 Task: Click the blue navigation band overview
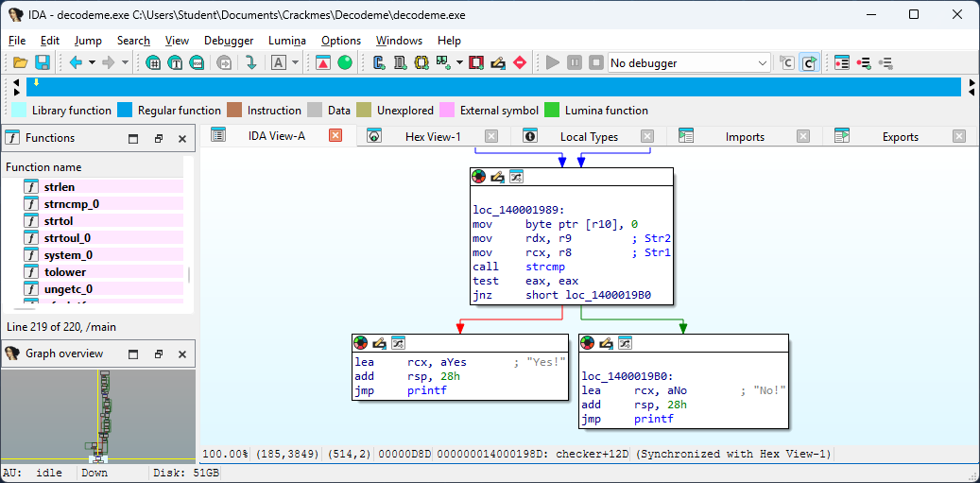pos(491,87)
